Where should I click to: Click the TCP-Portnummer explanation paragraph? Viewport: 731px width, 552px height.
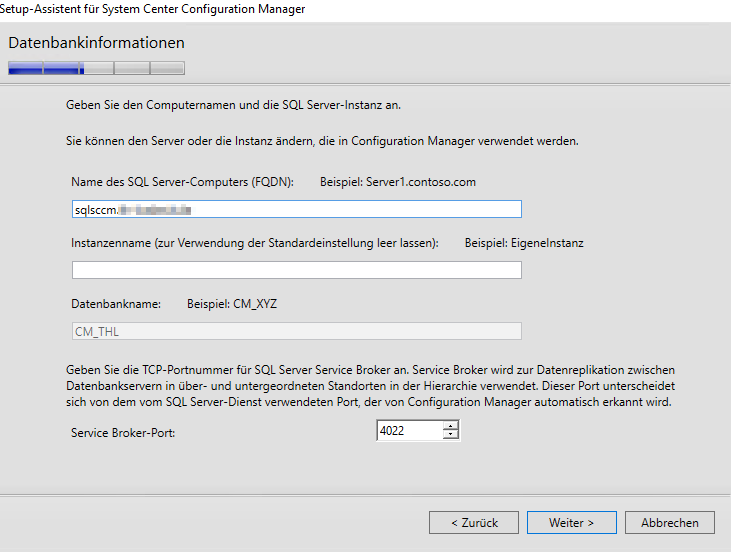coord(371,386)
